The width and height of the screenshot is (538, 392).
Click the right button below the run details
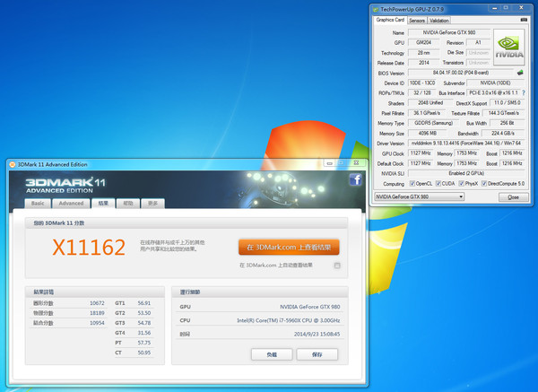click(x=317, y=354)
